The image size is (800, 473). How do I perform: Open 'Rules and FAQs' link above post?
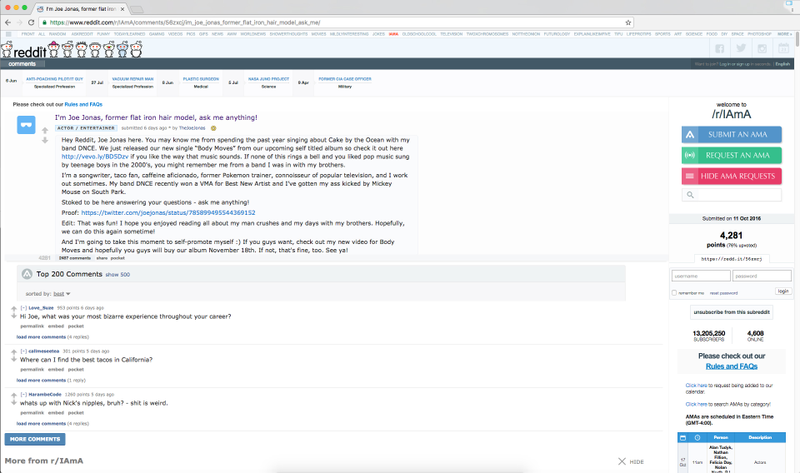pyautogui.click(x=83, y=105)
